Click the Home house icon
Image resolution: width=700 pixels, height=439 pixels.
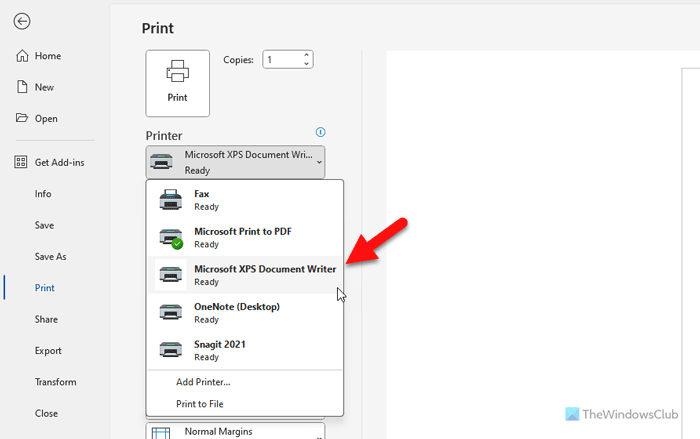21,56
